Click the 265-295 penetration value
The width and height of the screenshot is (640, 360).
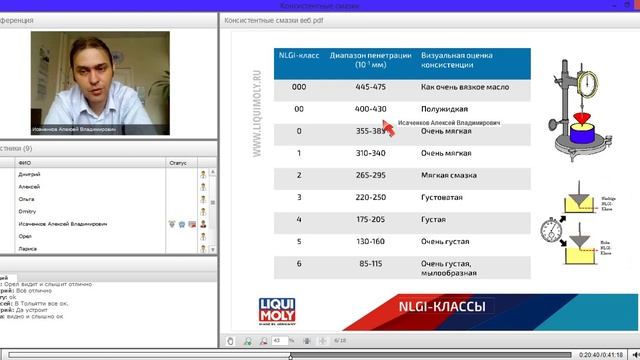tap(370, 175)
